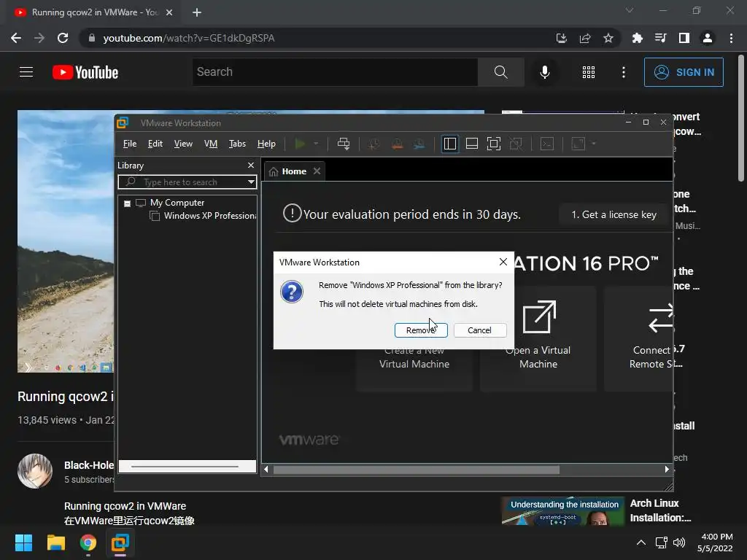Click the Manage Snapshots icon
The width and height of the screenshot is (747, 560).
pyautogui.click(x=419, y=144)
